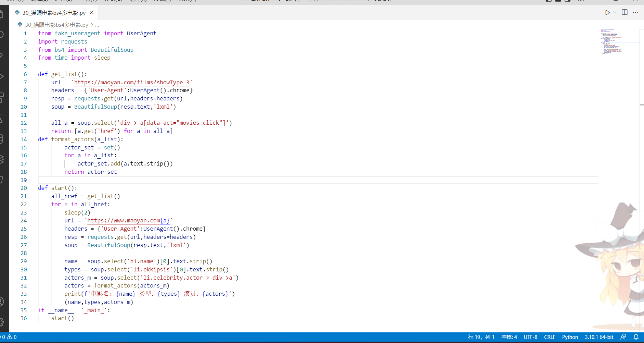This screenshot has height=343, width=644.
Task: Click the 'sleep(2)' call on line 23
Action: coord(77,212)
